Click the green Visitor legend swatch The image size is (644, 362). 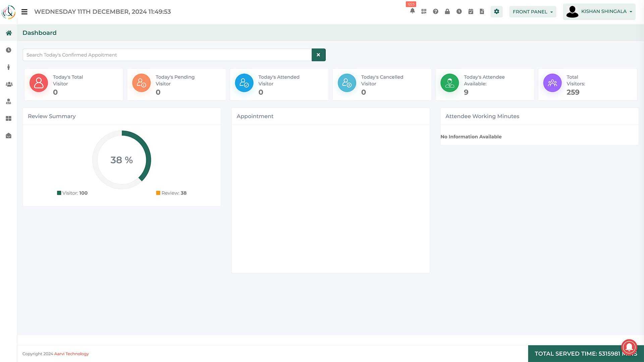coord(59,193)
